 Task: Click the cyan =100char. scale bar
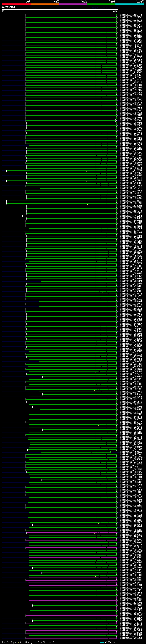(102, 642)
